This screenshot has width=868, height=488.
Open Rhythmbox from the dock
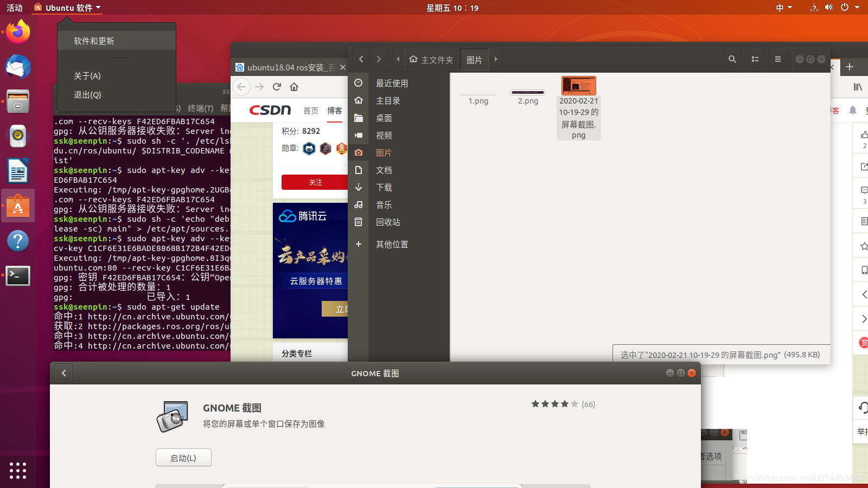coord(18,136)
